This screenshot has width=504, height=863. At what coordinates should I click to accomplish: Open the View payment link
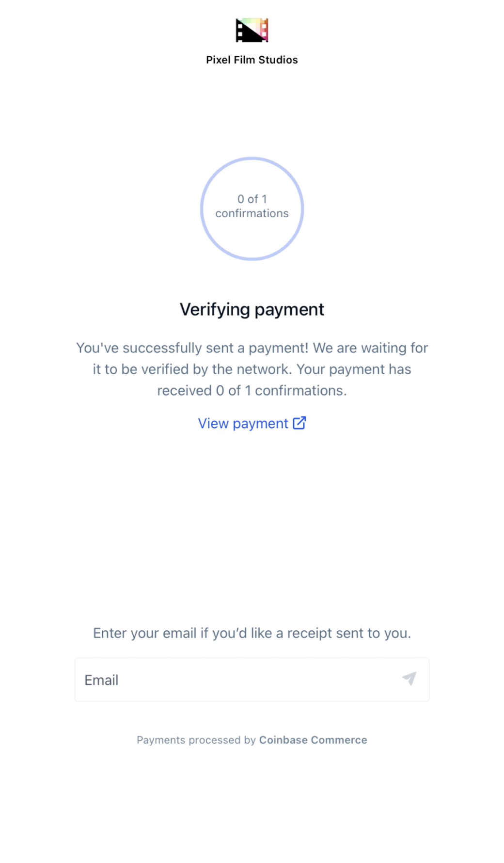tap(252, 423)
